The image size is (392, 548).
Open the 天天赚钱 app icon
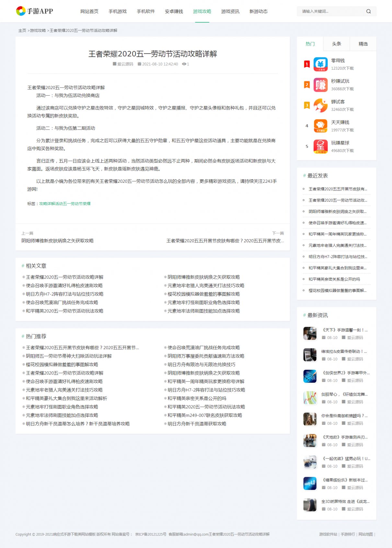click(320, 126)
